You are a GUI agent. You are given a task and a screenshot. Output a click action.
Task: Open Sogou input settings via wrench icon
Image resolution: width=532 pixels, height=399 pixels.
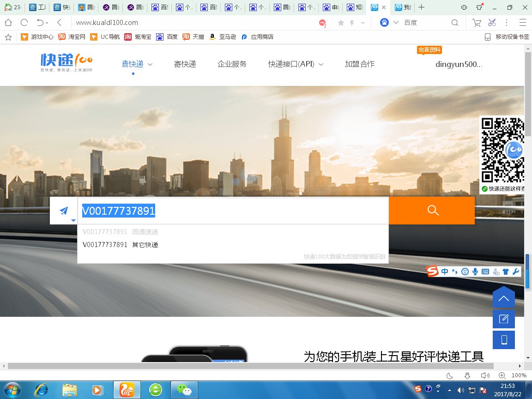tap(516, 272)
